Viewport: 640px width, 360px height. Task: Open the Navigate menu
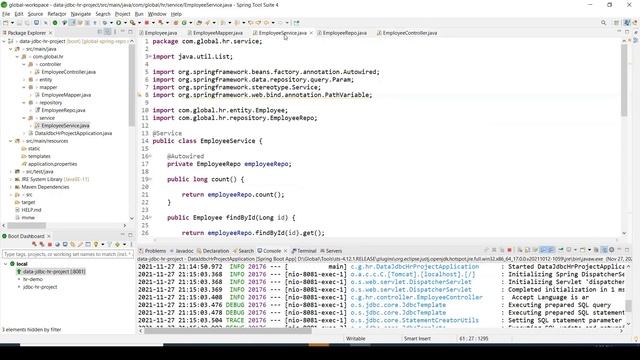click(80, 14)
